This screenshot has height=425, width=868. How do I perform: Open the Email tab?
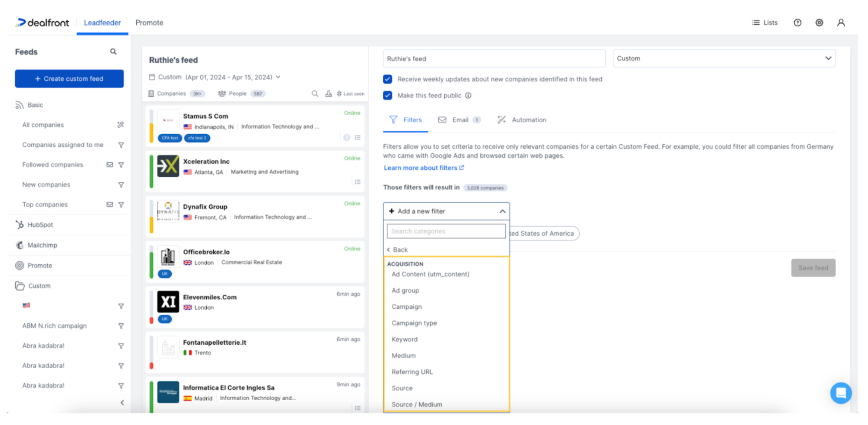tap(459, 120)
